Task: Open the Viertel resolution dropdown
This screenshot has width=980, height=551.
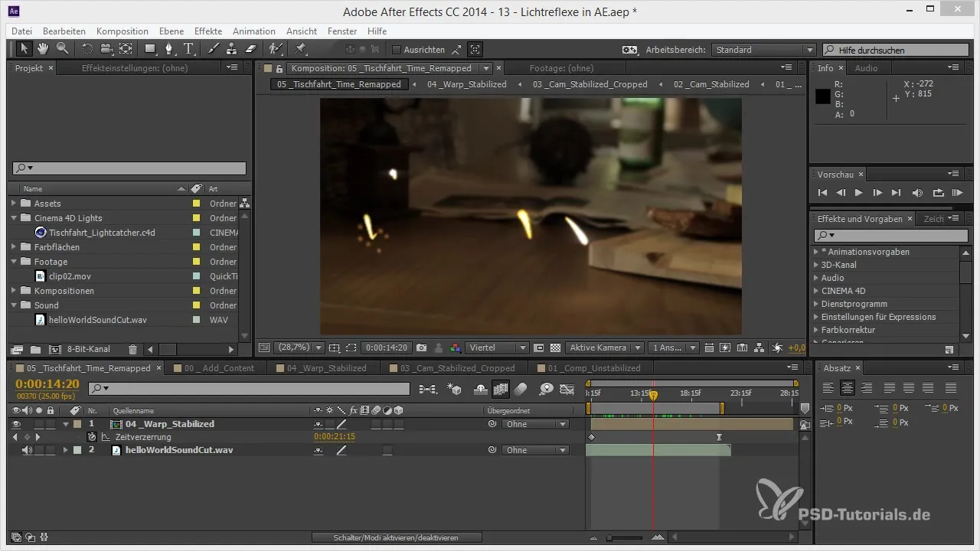Action: [497, 347]
